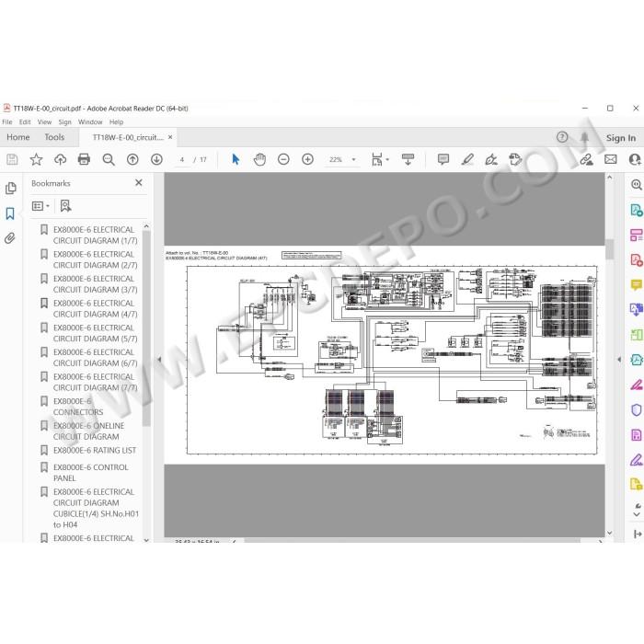
Task: Select the Highlight text pen
Action: [467, 159]
